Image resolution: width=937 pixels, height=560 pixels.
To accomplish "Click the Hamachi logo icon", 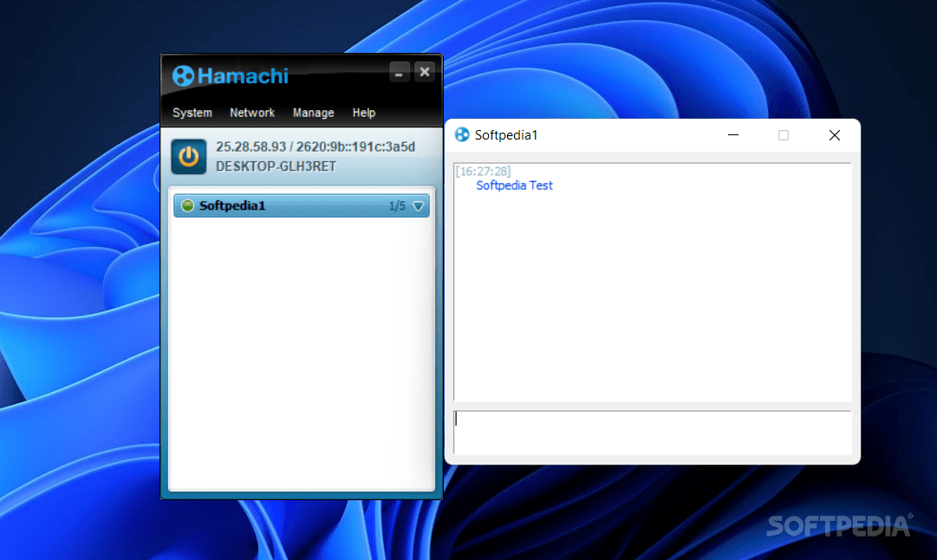I will [x=183, y=76].
